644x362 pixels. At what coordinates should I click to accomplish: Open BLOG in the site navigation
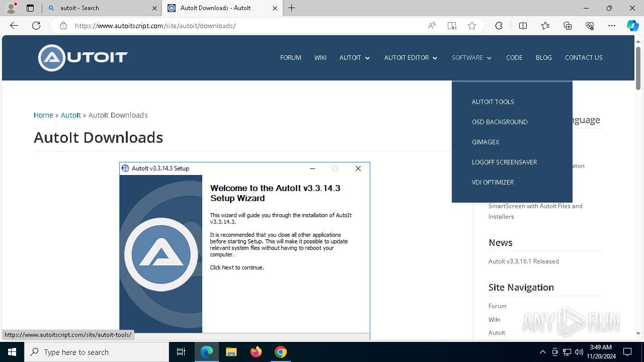pyautogui.click(x=544, y=58)
